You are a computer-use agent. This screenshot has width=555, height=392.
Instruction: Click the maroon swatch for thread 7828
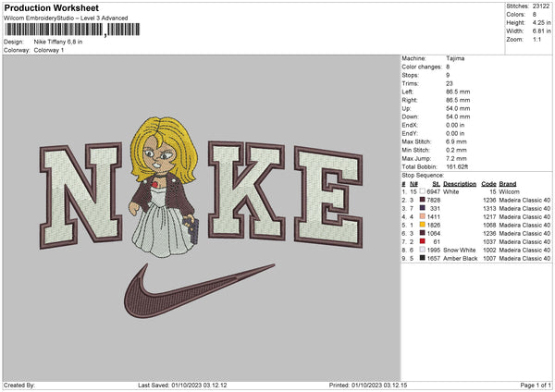(x=423, y=200)
